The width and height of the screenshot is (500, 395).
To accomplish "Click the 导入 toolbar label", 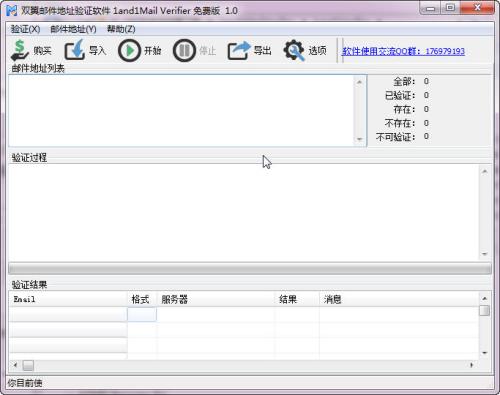I will [97, 51].
